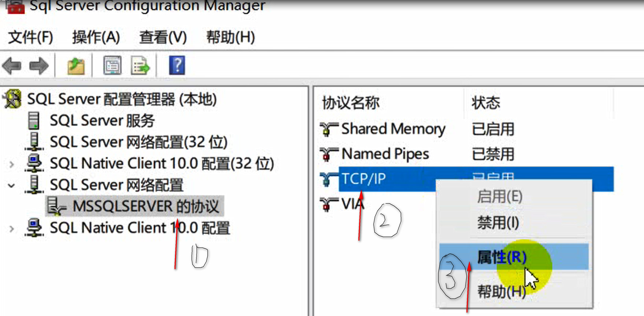Image resolution: width=644 pixels, height=316 pixels.
Task: Click the SQL Server 网络配置(32 位) node icon
Action: [x=34, y=142]
